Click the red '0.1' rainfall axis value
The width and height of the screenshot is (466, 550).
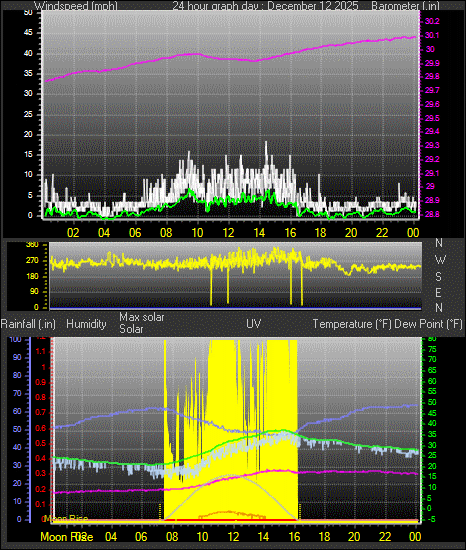pyautogui.click(x=41, y=504)
